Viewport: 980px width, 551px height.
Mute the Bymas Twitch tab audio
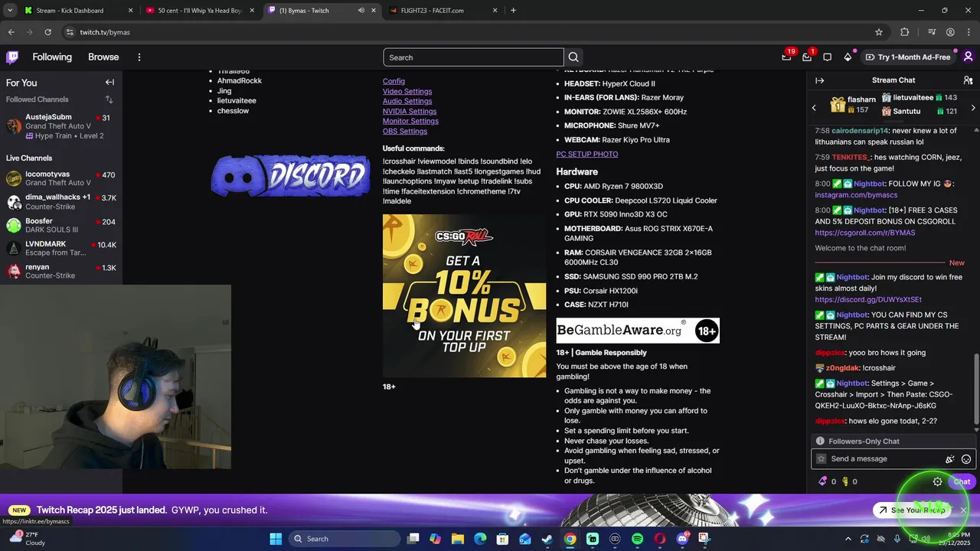tap(361, 11)
